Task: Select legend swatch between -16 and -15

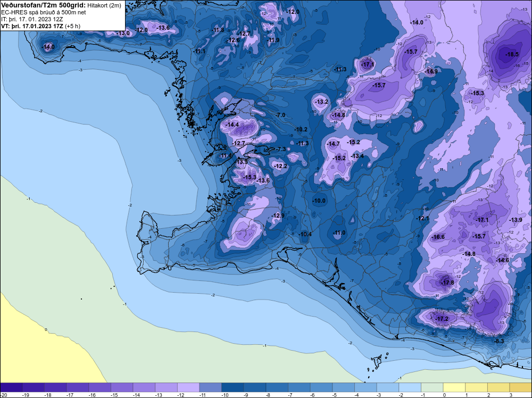Action: (100, 387)
